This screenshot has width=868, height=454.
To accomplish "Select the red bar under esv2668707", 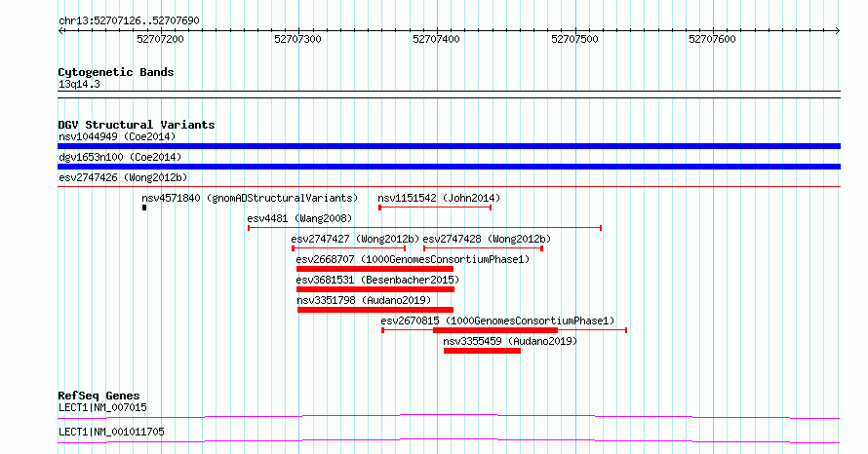I will pos(375,269).
